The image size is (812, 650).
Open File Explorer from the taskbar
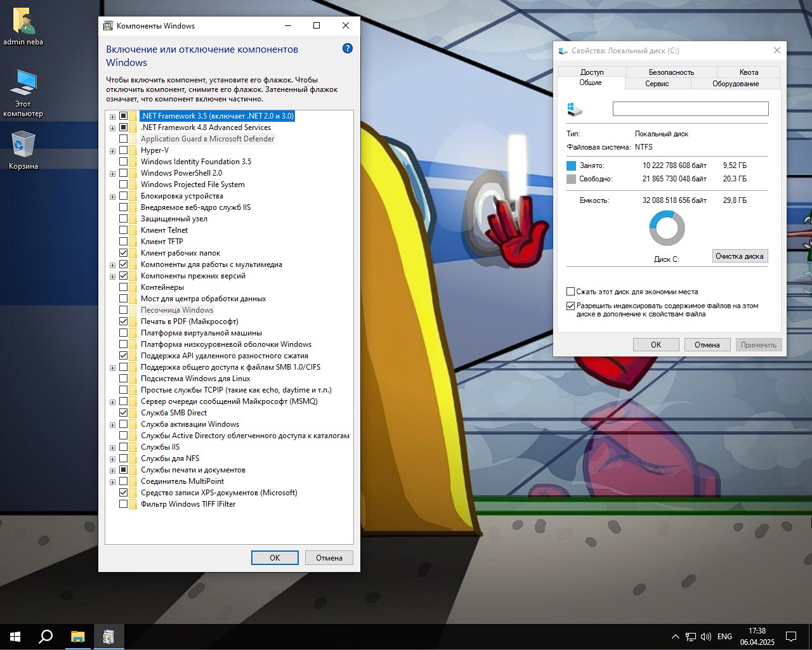point(77,637)
